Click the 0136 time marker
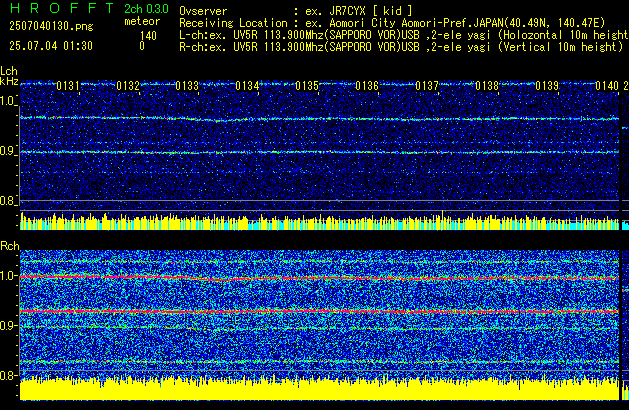 367,86
